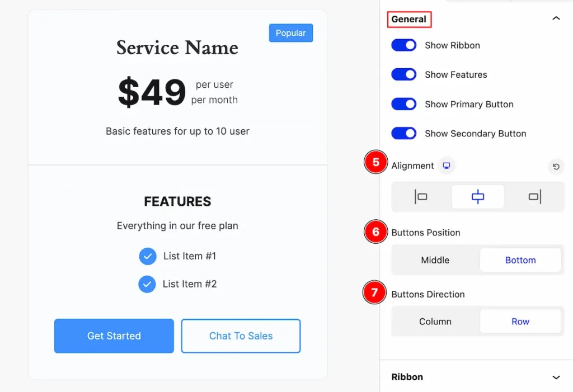The width and height of the screenshot is (573, 392).
Task: Click the Popular ribbon badge
Action: (291, 33)
